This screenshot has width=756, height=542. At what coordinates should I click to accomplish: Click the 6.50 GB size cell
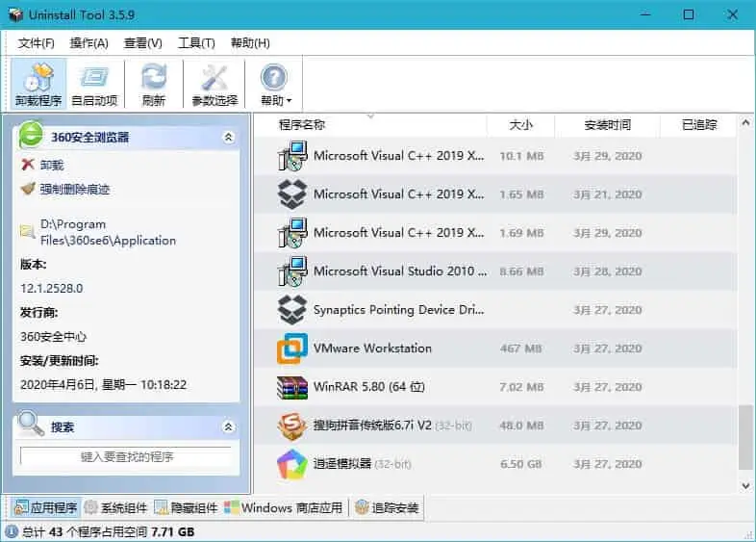coord(520,464)
